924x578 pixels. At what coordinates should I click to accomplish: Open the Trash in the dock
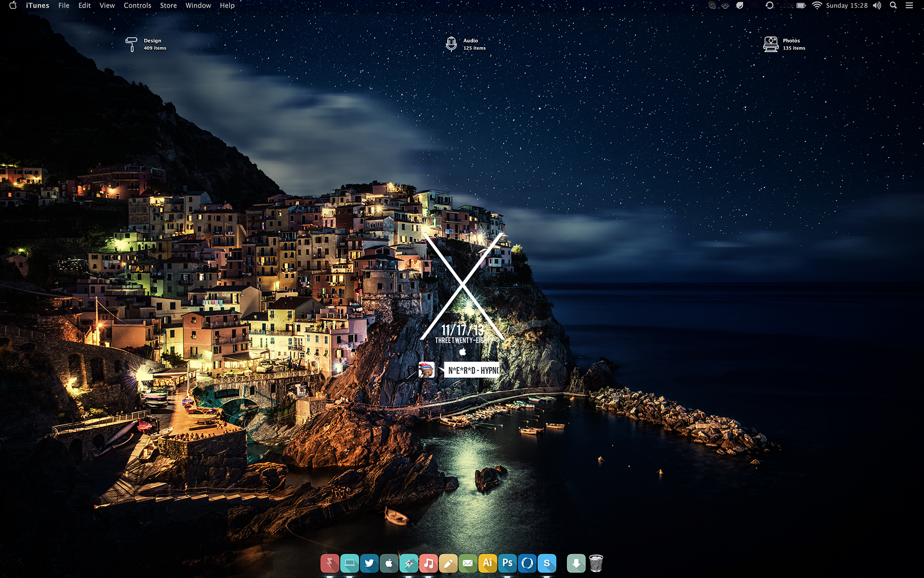pos(596,563)
